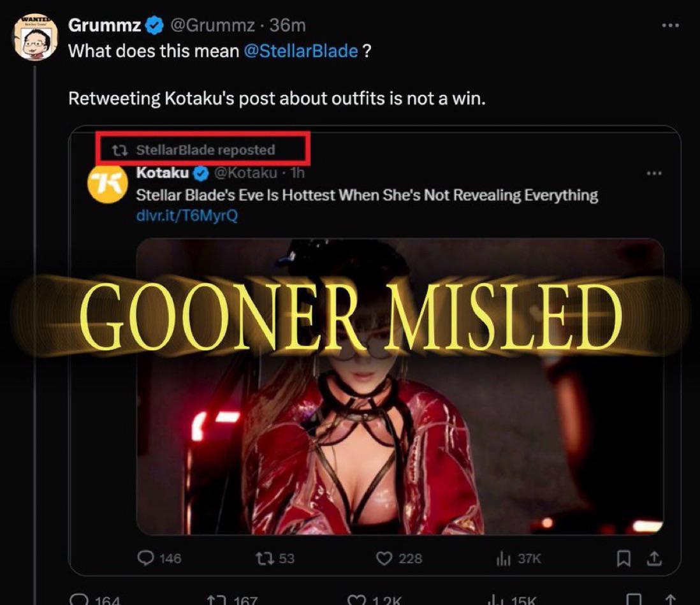Screen dimensions: 700x605
Task: Click the "StellarBlade reposted" label
Action: pos(205,150)
